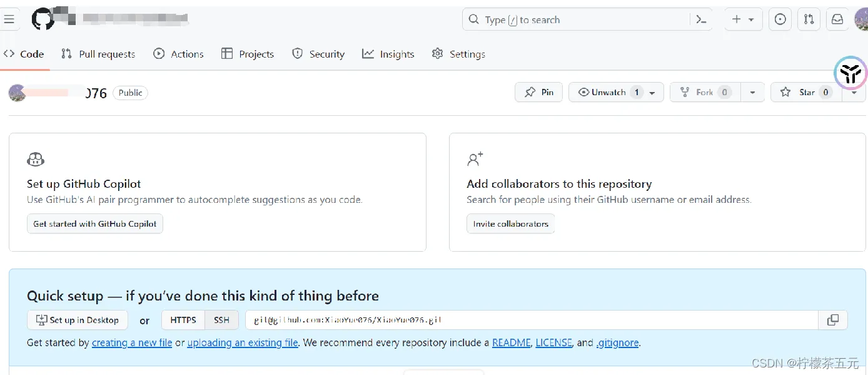Follow the creating a new file link

(132, 342)
